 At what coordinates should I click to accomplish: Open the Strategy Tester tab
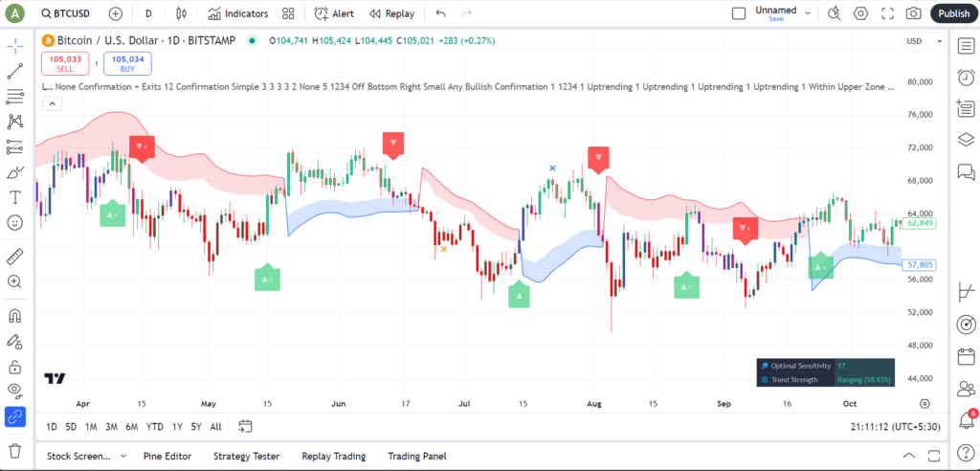(245, 457)
